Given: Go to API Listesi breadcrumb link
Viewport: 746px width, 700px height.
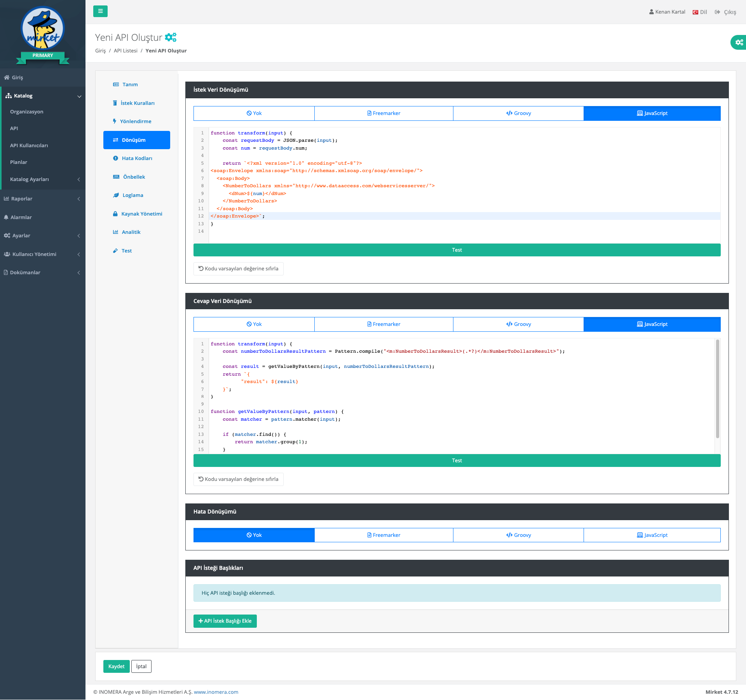Looking at the screenshot, I should [x=125, y=50].
